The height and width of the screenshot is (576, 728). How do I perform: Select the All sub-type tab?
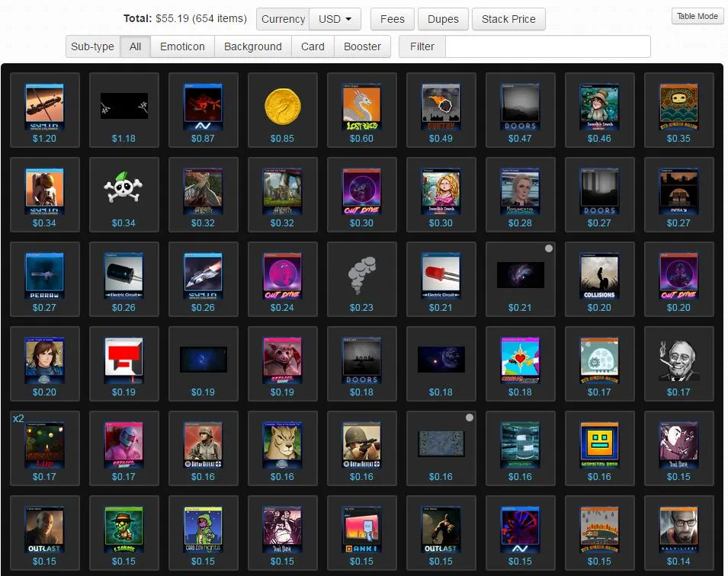pyautogui.click(x=135, y=46)
